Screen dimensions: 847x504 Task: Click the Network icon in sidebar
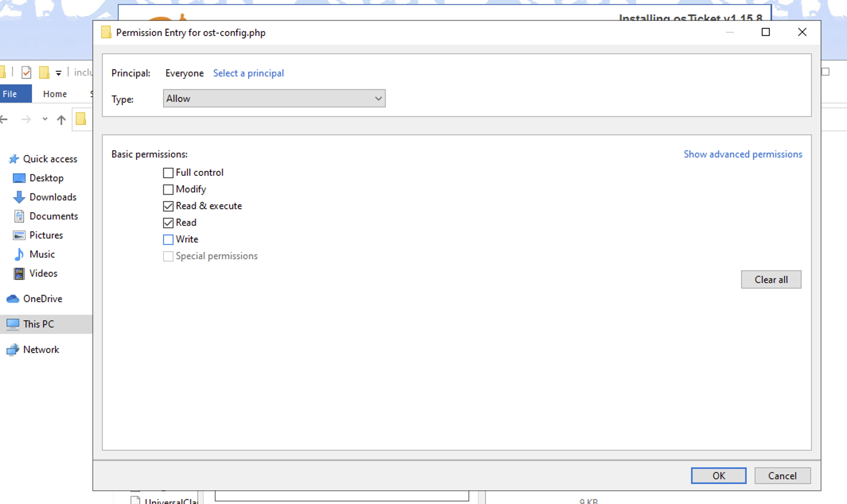coord(13,350)
